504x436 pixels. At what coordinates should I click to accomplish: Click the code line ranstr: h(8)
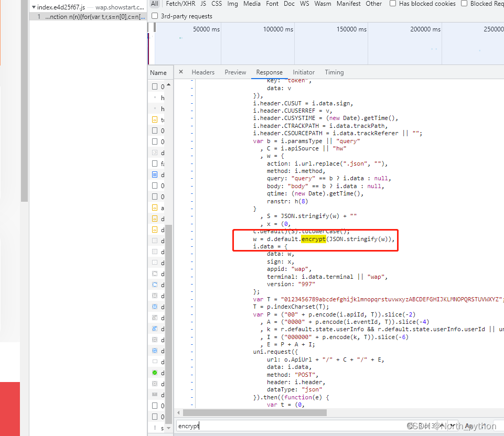point(287,201)
